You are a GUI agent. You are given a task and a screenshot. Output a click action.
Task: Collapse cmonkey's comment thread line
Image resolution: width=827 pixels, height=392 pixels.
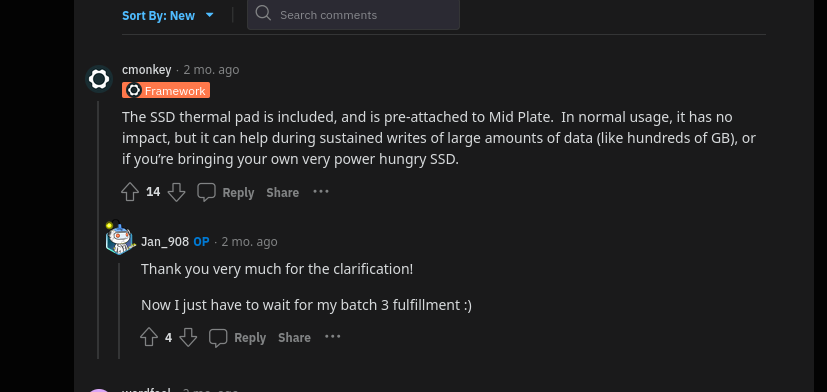pos(98,230)
